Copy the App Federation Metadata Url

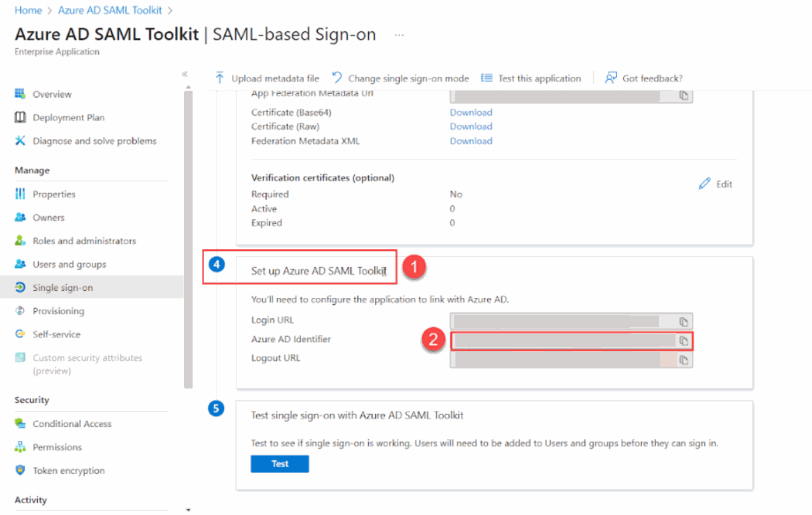pos(684,96)
